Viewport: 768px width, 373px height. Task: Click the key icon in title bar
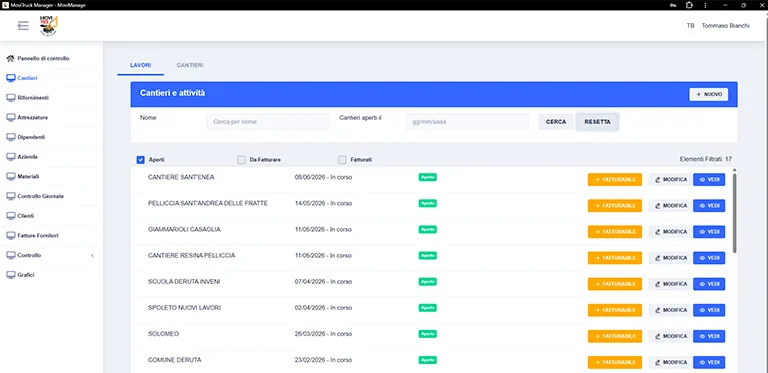click(x=672, y=5)
